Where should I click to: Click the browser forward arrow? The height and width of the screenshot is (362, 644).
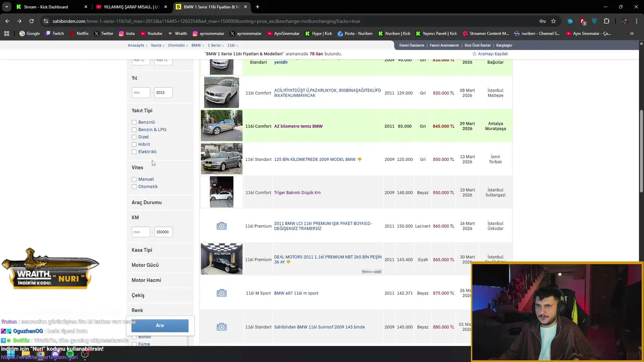click(19, 21)
